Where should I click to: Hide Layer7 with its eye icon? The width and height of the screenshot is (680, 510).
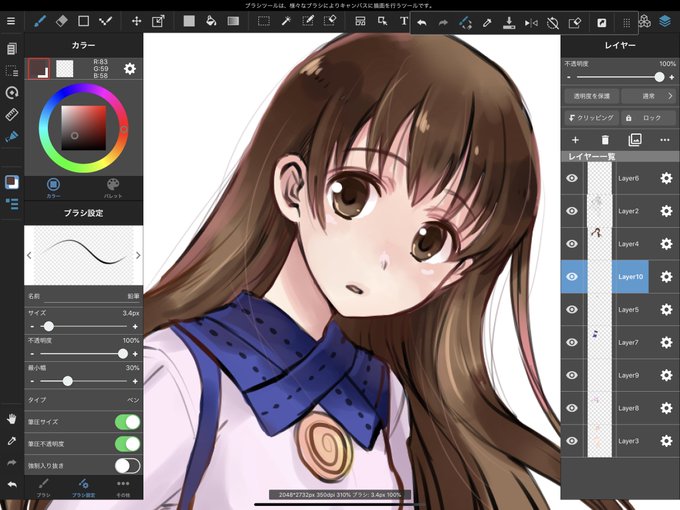(572, 342)
